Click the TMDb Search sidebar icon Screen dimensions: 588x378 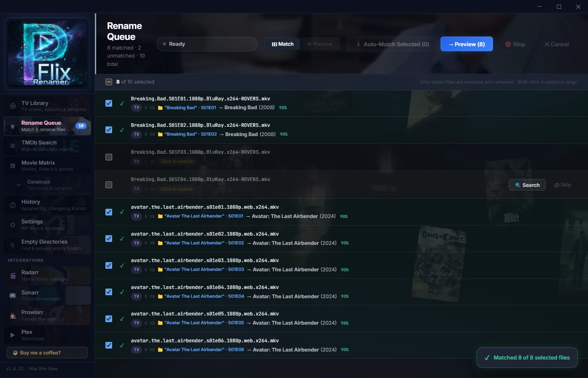(13, 146)
